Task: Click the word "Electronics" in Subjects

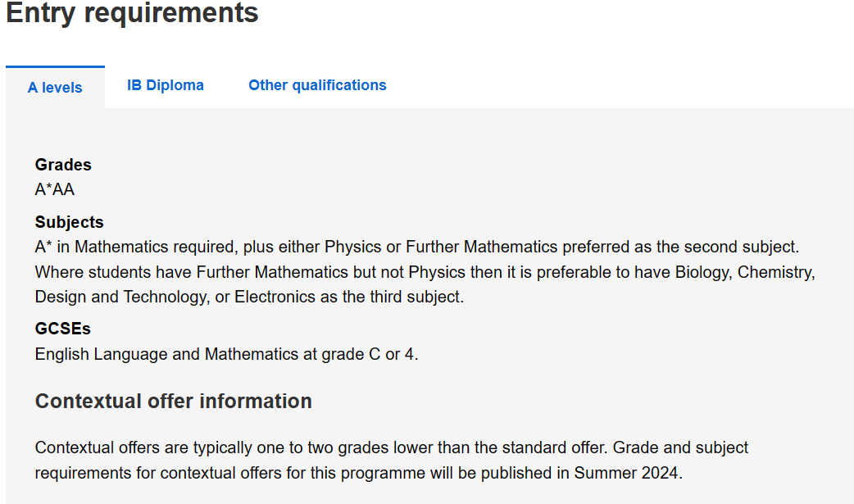Action: (275, 297)
